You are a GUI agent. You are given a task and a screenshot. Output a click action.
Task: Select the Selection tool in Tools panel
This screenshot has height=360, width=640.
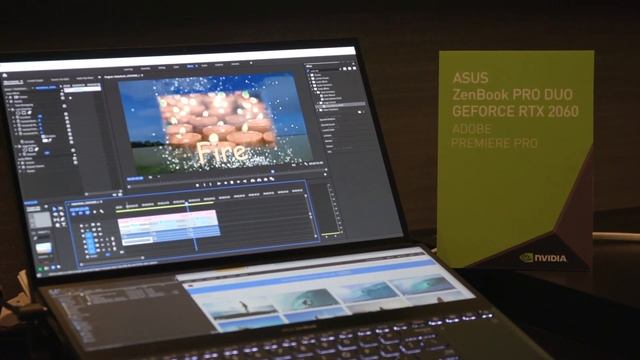[x=54, y=209]
